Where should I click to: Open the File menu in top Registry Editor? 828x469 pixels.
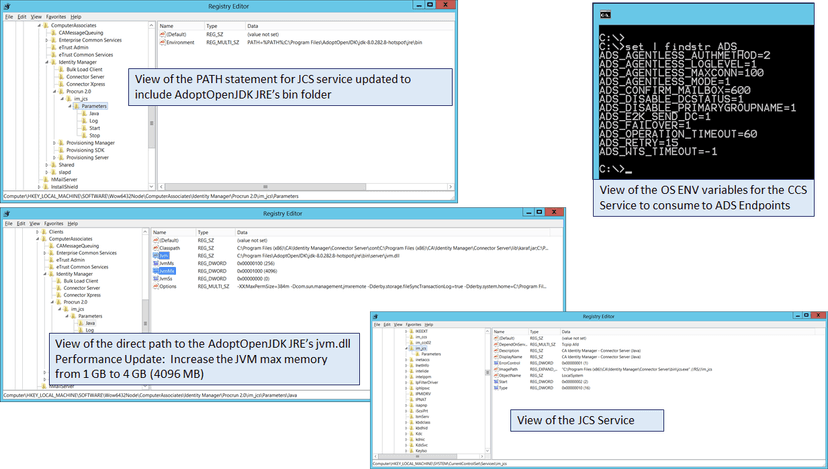(8, 17)
